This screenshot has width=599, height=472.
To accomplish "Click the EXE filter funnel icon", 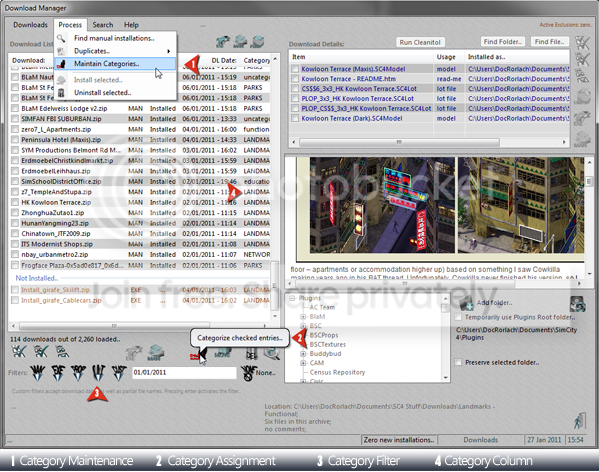I will pos(58,373).
